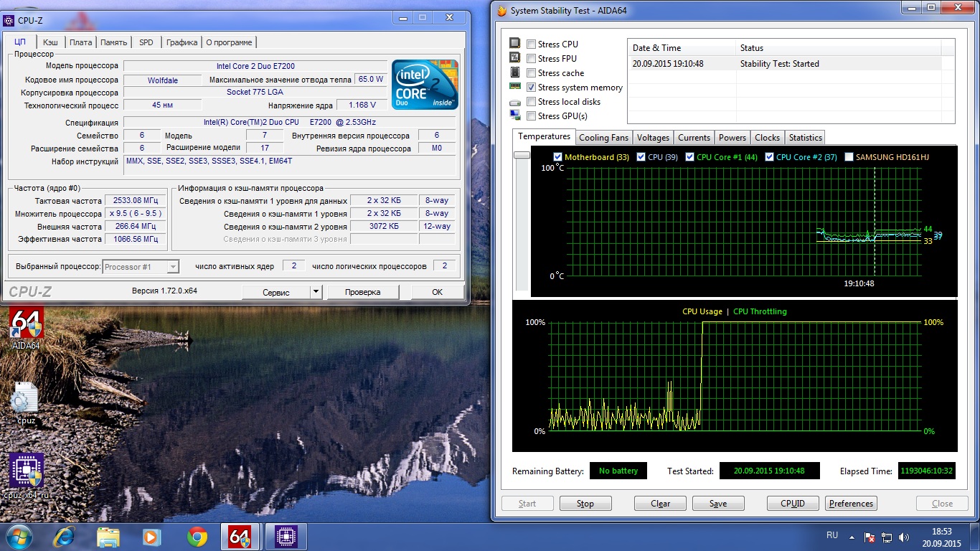Open the Voltages tab in AIDA64
Screen dimensions: 980x551
(653, 138)
